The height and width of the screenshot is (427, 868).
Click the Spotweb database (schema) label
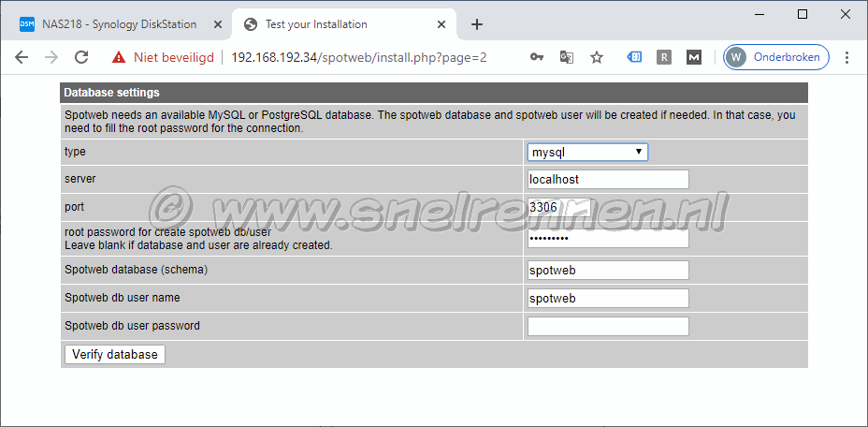click(x=137, y=270)
